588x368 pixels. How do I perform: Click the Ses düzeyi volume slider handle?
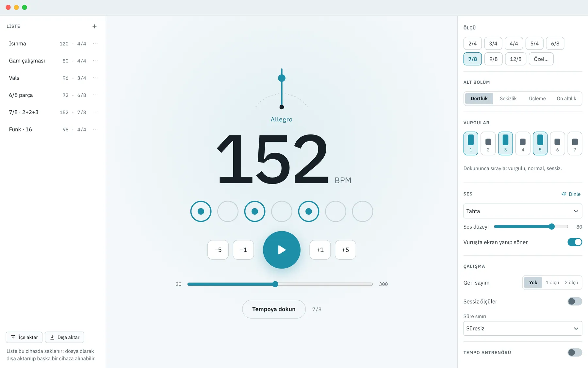[552, 226]
